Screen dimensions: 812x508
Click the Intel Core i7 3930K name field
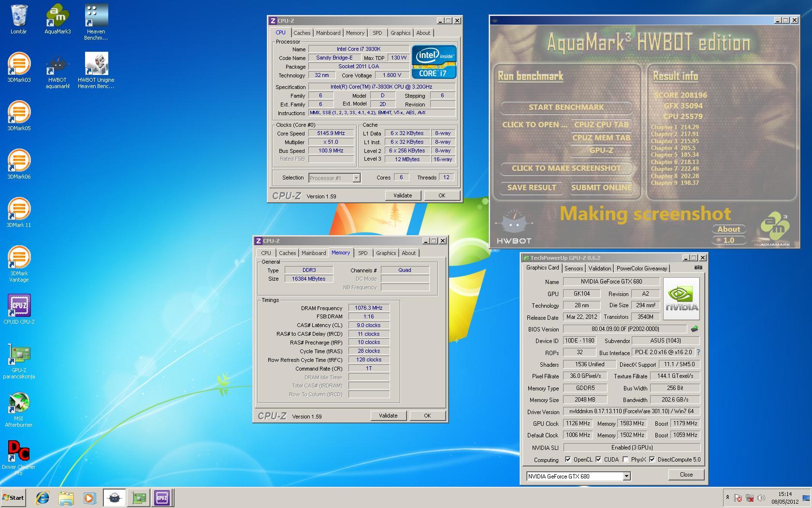click(x=359, y=49)
